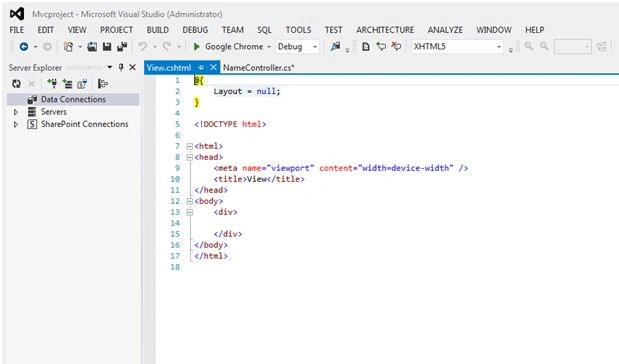Screen dimensions: 619x364
Task: Select the SharePoint Connections row label
Action: 84,124
